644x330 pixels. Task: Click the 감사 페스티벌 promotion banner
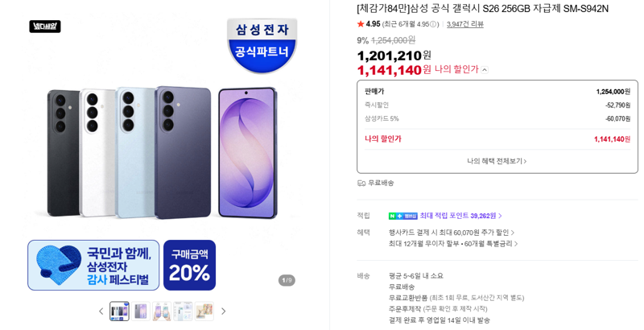pyautogui.click(x=93, y=265)
